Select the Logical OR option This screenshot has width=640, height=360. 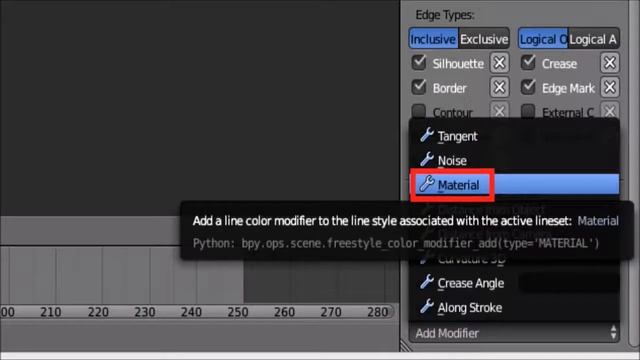[x=543, y=39]
